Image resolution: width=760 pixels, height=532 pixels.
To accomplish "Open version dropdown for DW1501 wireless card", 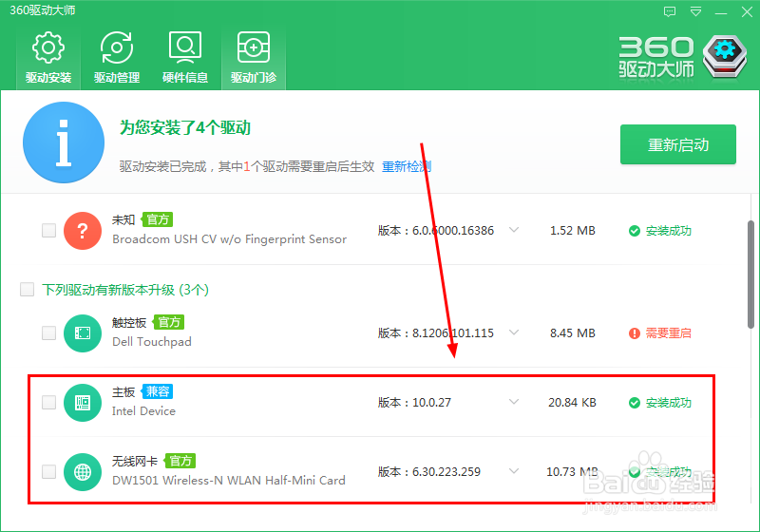I will coord(514,471).
